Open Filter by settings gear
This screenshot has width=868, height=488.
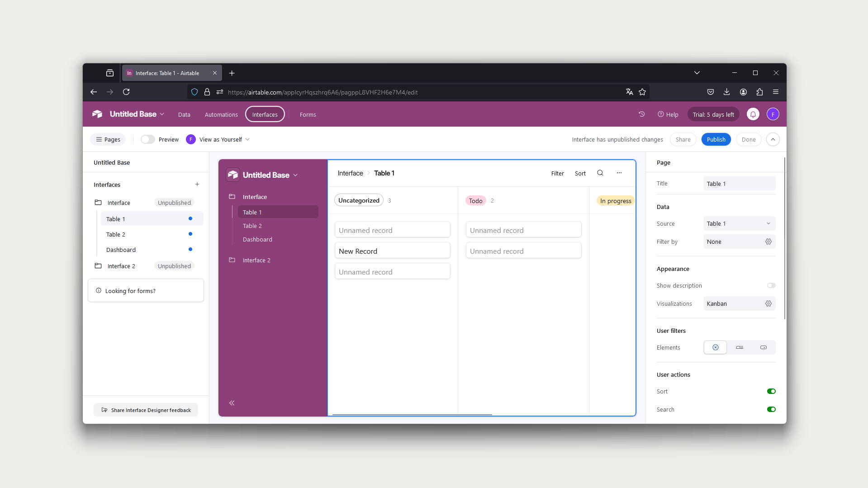pyautogui.click(x=768, y=242)
